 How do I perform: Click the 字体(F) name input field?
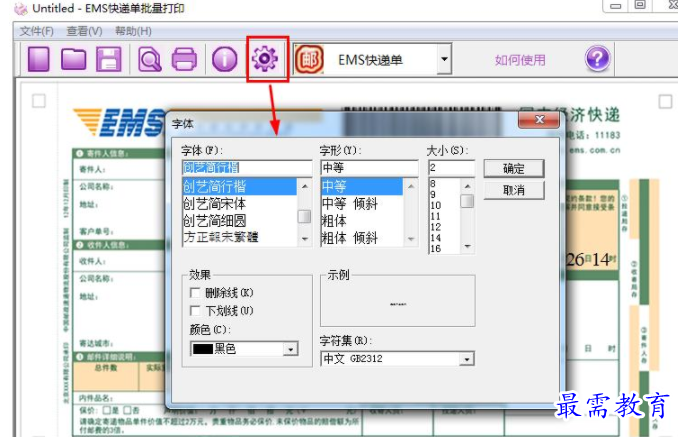point(247,167)
